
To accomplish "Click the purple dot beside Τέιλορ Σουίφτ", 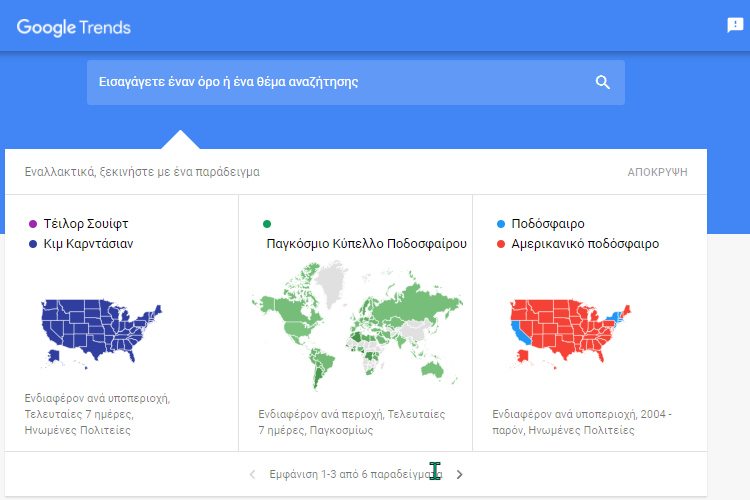I will click(33, 224).
